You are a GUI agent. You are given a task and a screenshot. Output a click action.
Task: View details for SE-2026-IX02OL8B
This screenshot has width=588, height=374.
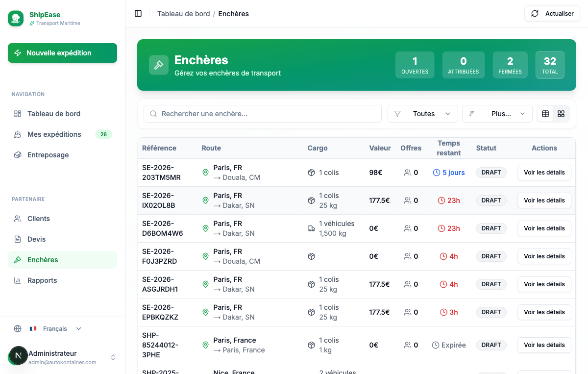(544, 200)
